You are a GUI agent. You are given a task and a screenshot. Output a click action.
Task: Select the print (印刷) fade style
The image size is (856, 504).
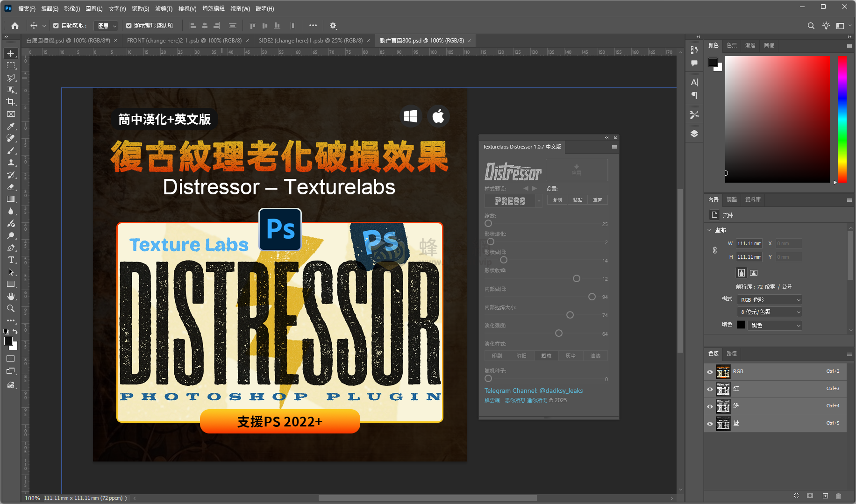[497, 356]
